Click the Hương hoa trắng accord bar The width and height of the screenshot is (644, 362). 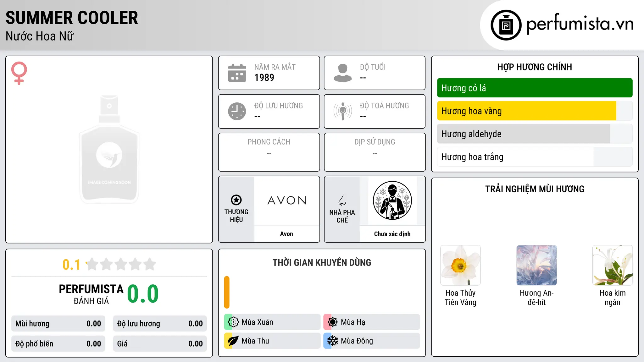[x=535, y=157]
